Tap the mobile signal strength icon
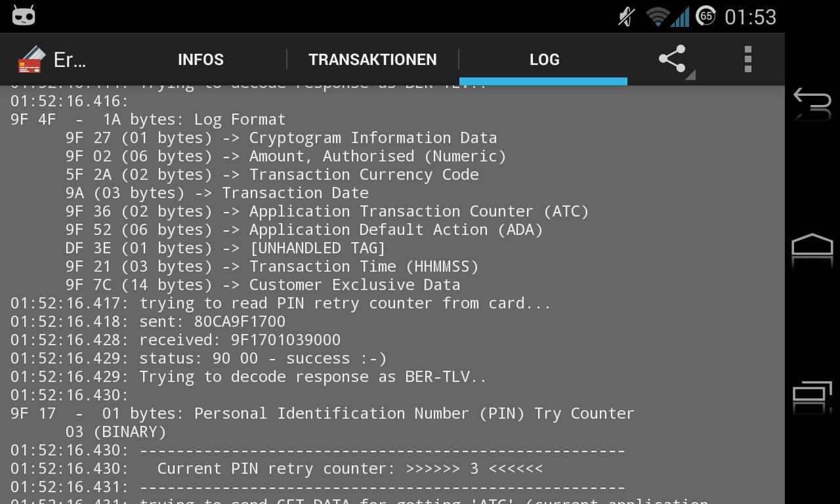Screen dimensions: 840x504 point(680,16)
